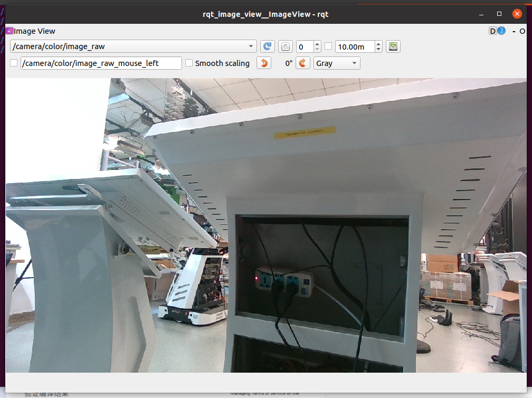This screenshot has height=398, width=532.
Task: Enable the Smooth scaling checkbox
Action: (x=189, y=63)
